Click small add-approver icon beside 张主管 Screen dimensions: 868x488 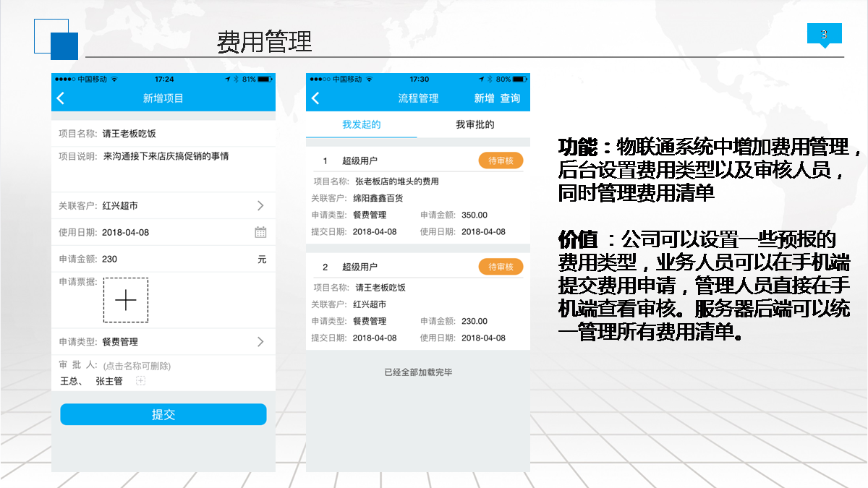coord(141,381)
